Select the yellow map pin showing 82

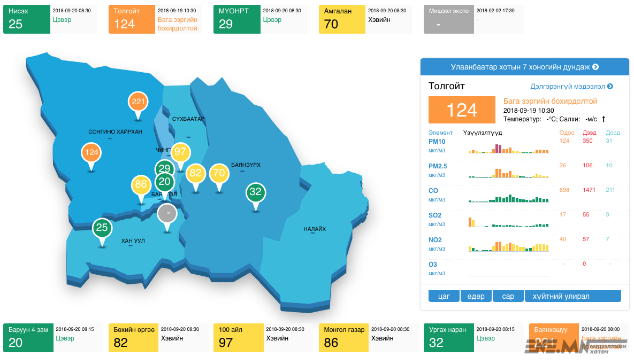(x=195, y=173)
